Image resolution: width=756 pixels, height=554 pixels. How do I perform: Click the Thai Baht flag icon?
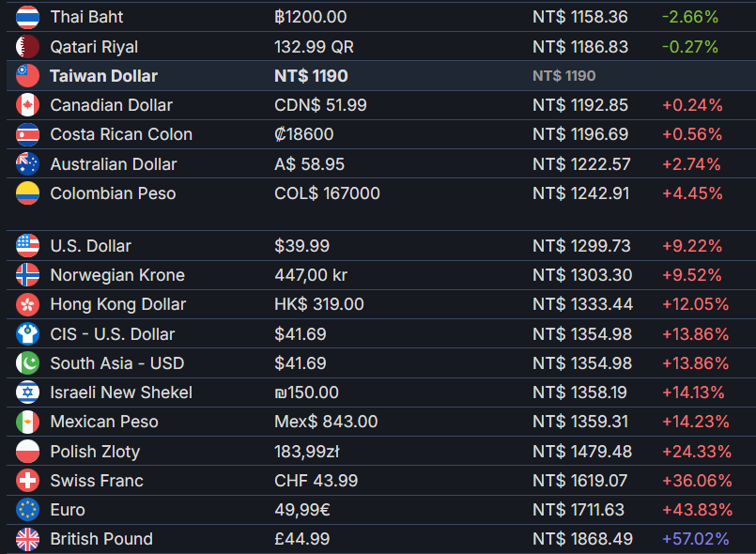click(x=27, y=17)
